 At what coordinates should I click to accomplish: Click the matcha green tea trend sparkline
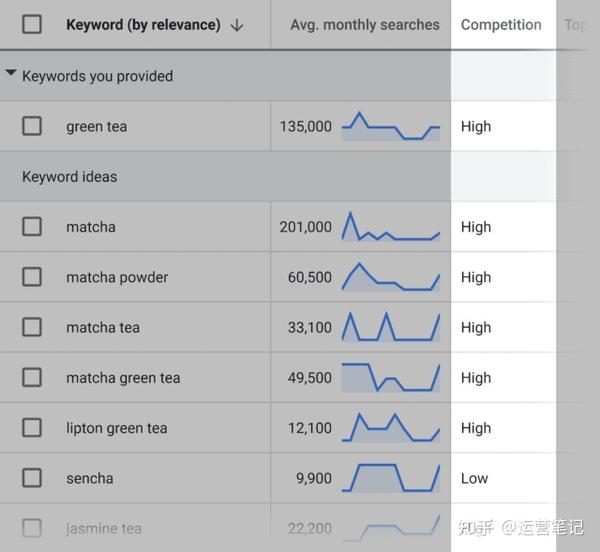click(x=391, y=377)
